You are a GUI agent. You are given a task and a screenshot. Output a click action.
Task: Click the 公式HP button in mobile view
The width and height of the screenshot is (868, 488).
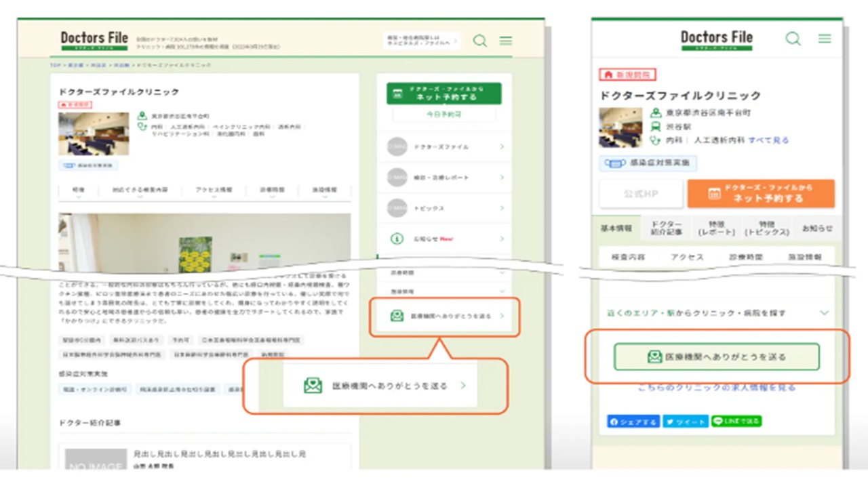coord(641,194)
